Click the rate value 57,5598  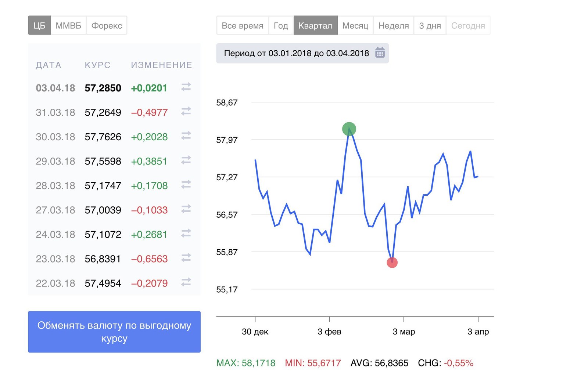click(x=103, y=161)
